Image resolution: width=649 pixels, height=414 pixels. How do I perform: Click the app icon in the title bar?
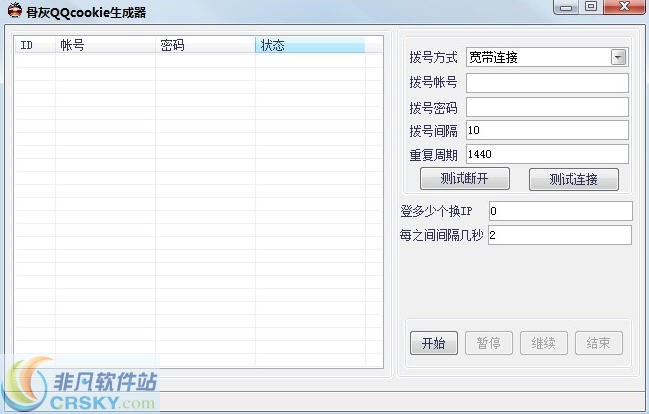tap(15, 10)
